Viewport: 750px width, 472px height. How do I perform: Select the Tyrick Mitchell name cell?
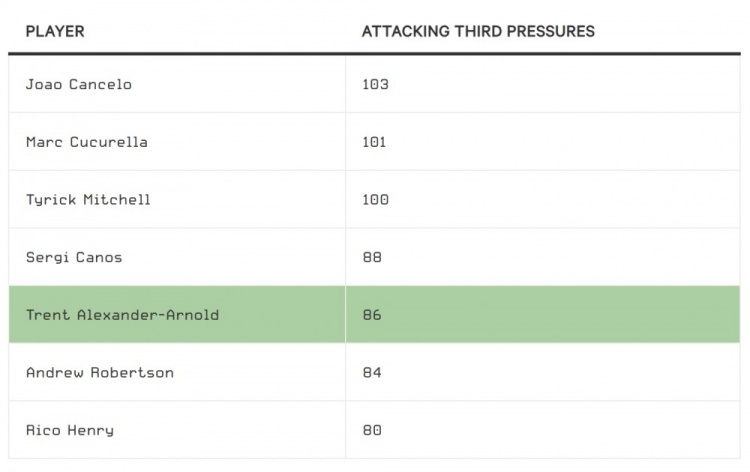[177, 199]
